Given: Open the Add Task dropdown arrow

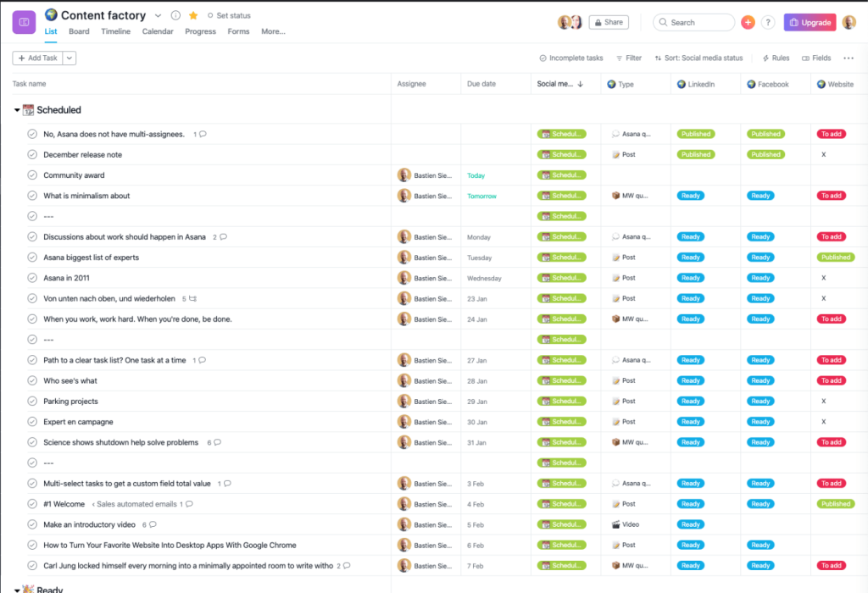Looking at the screenshot, I should pyautogui.click(x=70, y=58).
